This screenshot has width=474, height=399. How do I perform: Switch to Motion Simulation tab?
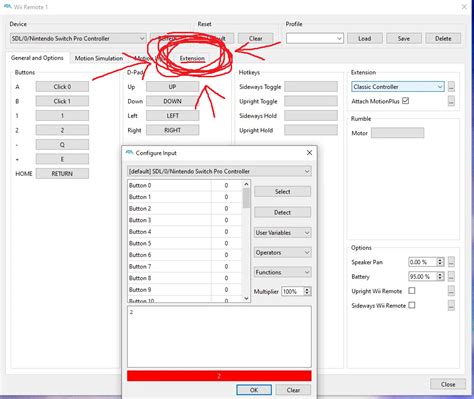(99, 58)
